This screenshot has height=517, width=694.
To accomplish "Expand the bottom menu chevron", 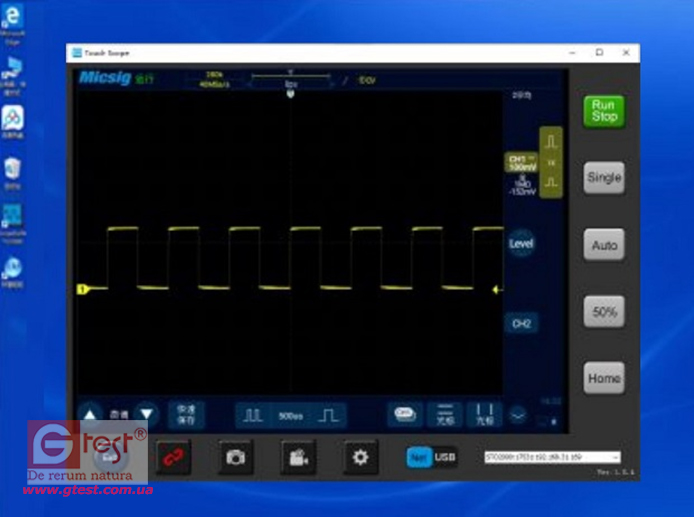I will (x=518, y=413).
